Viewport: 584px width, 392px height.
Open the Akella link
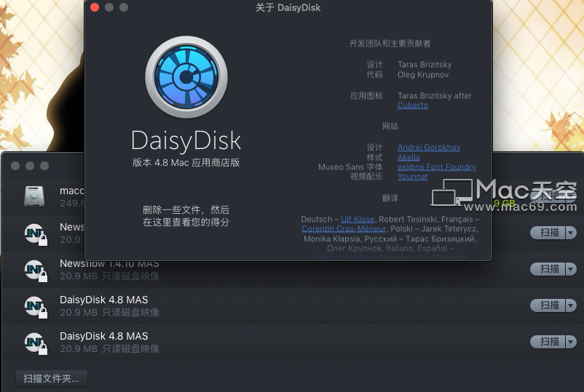tap(409, 157)
